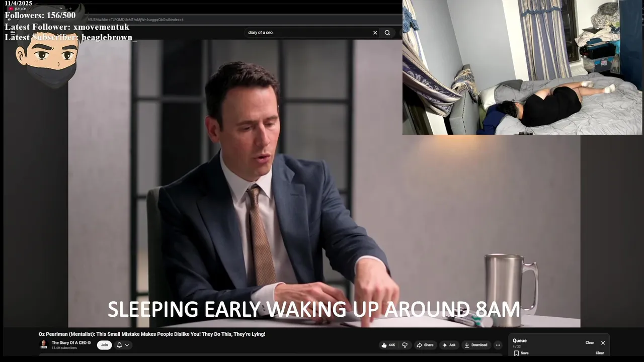Click the browser address bar URL
Image resolution: width=644 pixels, height=362 pixels.
136,20
